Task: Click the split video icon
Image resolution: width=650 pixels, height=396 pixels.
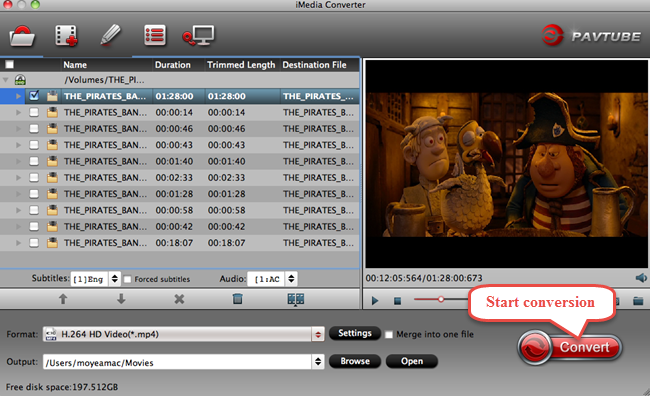Action: pos(296,299)
